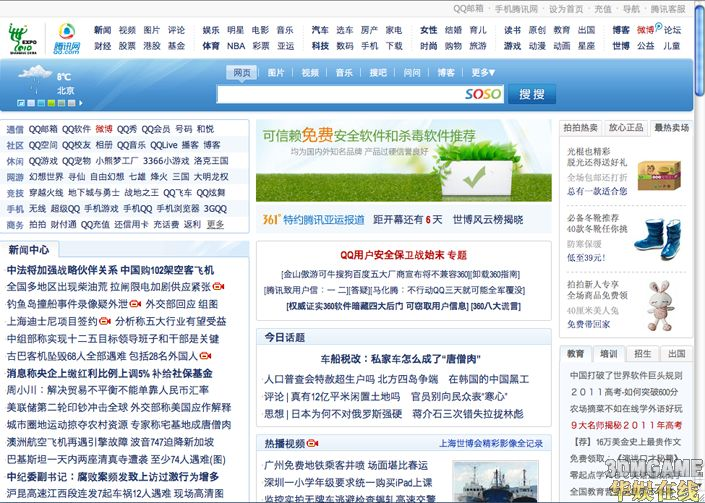
Task: Open headline 中法将加强战略伙伴关系
Action: click(x=62, y=270)
